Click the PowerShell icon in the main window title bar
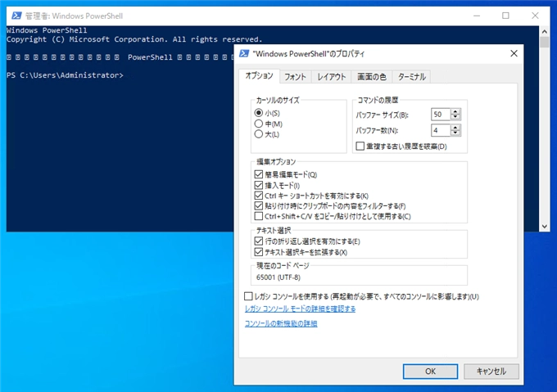This screenshot has width=557, height=392. [x=16, y=16]
